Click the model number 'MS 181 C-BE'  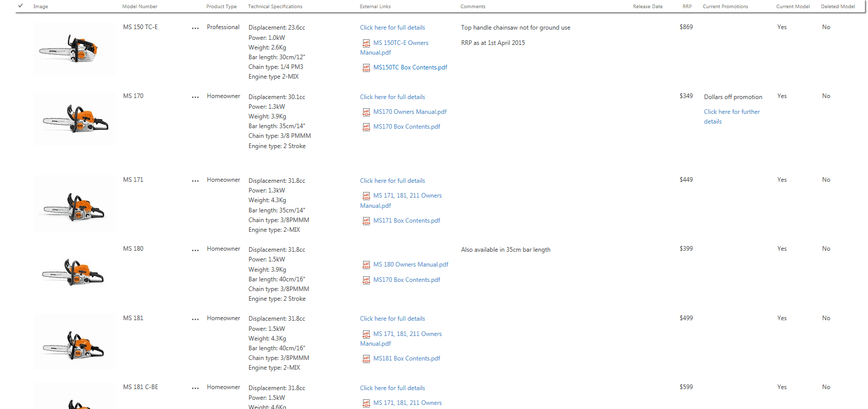tap(140, 387)
